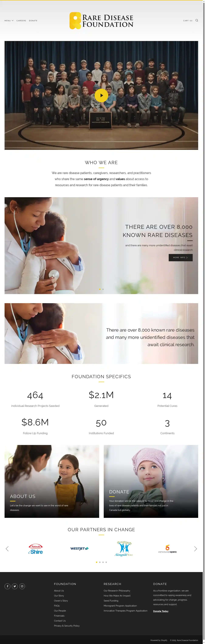
Task: Show next partner logos with right arrow
Action: tap(195, 549)
